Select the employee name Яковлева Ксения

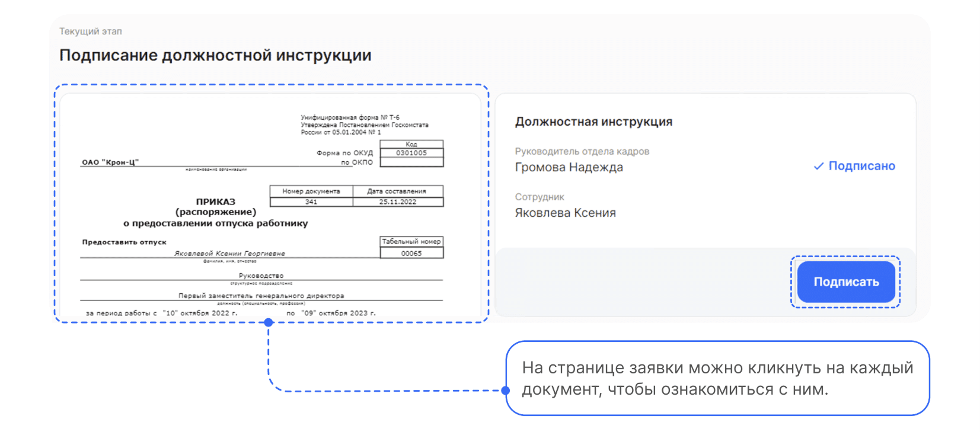coord(565,213)
